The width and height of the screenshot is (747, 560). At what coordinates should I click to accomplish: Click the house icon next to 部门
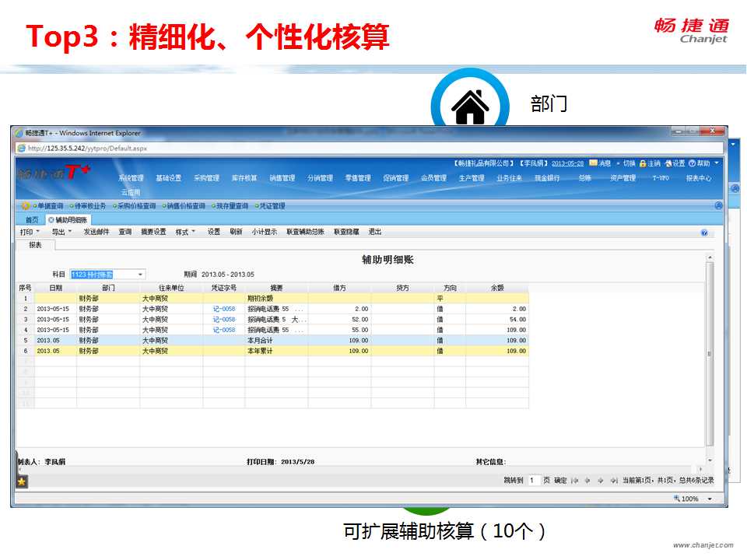pyautogui.click(x=471, y=107)
